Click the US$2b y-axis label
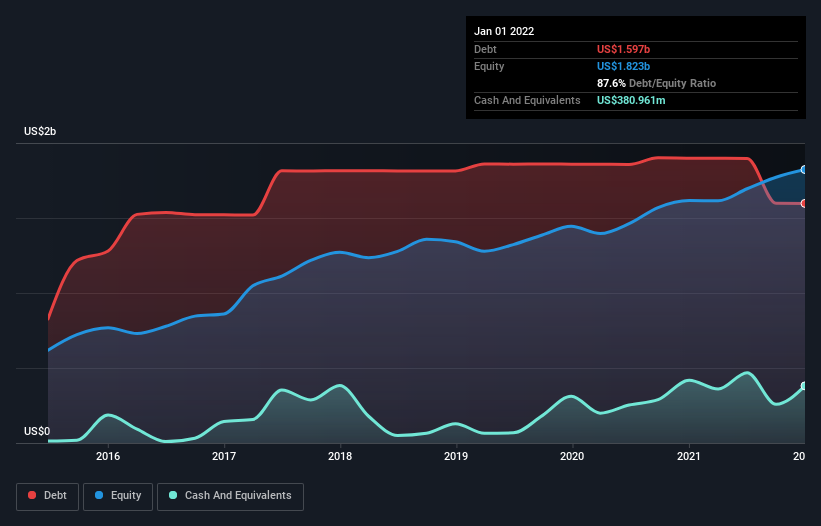This screenshot has height=526, width=821. click(40, 131)
